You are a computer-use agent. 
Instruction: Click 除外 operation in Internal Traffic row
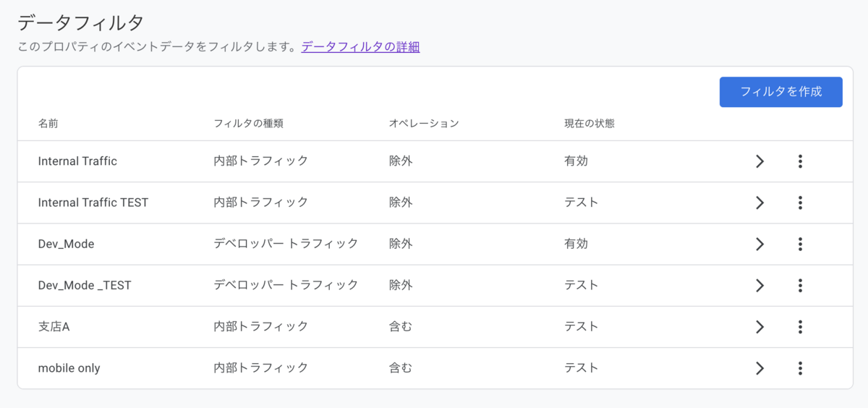[401, 161]
